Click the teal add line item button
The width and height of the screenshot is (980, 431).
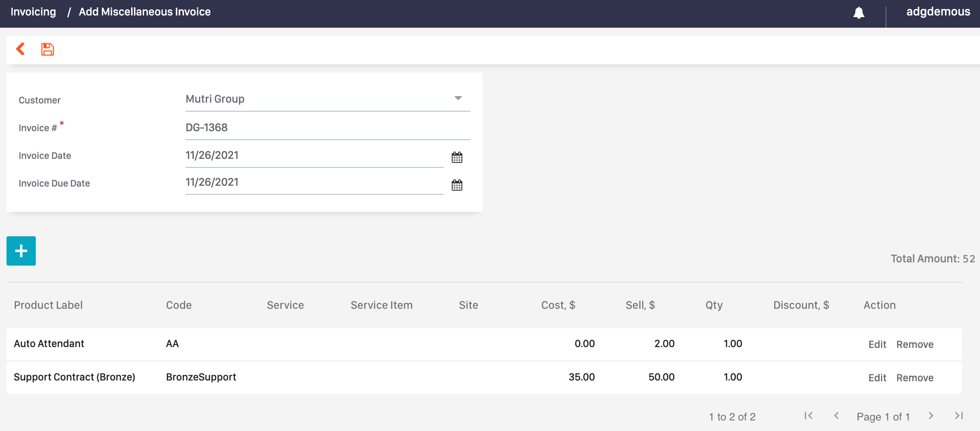click(x=21, y=251)
